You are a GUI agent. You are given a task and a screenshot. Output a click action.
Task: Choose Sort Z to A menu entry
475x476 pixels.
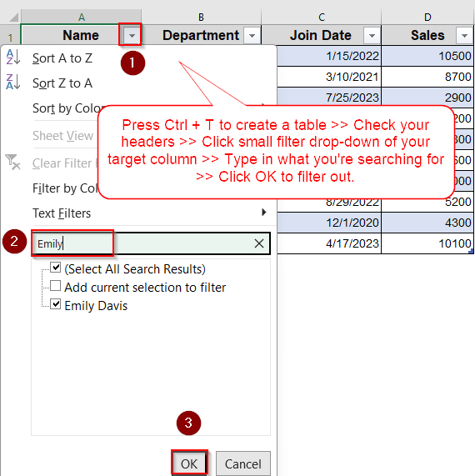(x=62, y=83)
